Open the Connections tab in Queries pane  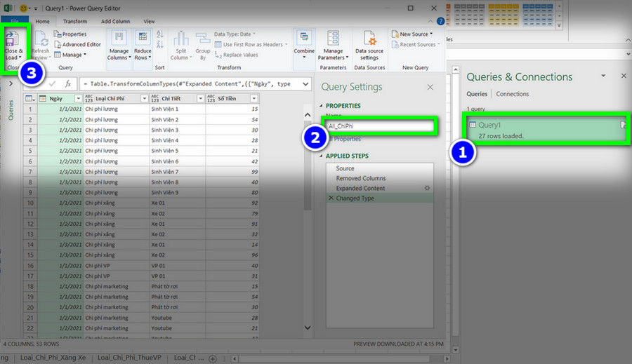pos(513,94)
